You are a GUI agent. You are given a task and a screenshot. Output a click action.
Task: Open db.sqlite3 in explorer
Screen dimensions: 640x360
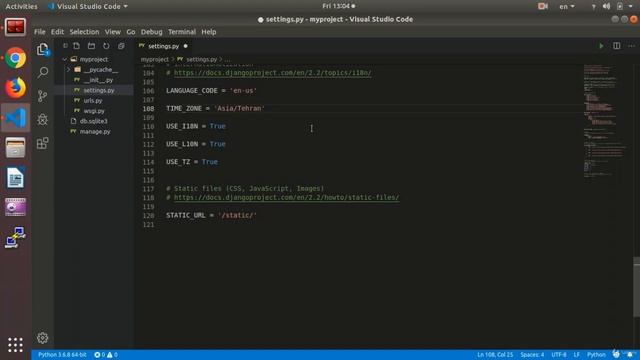93,121
